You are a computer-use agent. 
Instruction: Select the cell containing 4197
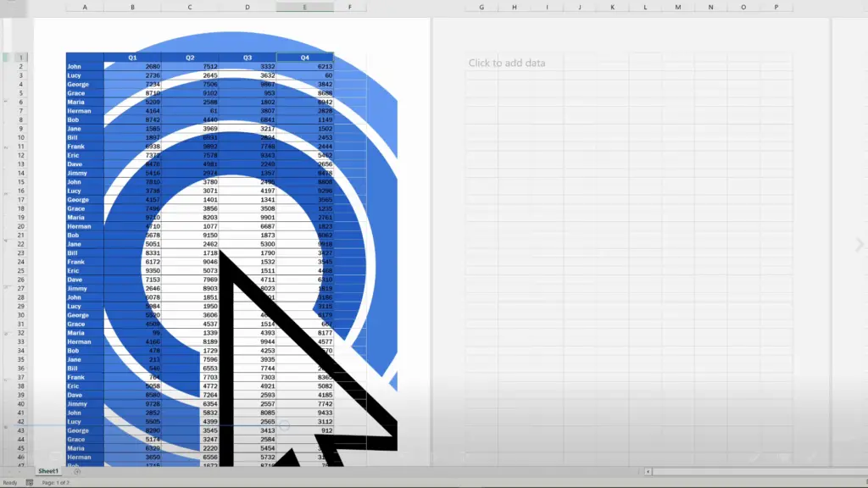[248, 191]
